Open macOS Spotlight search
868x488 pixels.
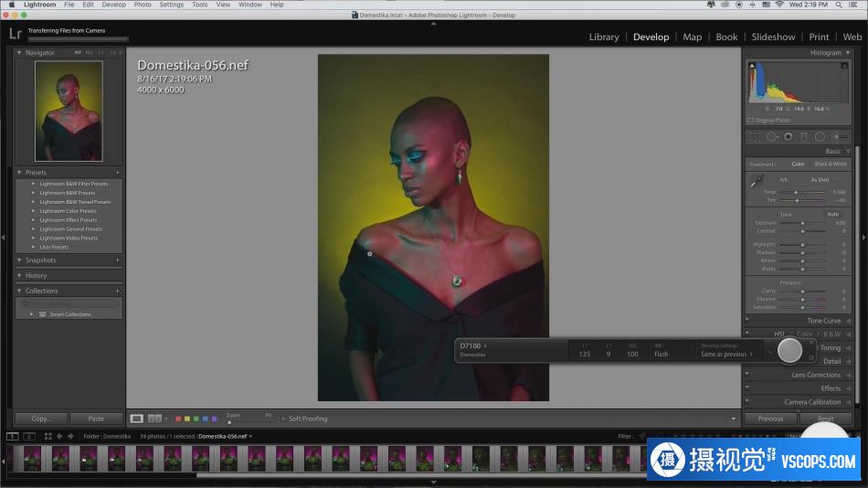(x=839, y=5)
